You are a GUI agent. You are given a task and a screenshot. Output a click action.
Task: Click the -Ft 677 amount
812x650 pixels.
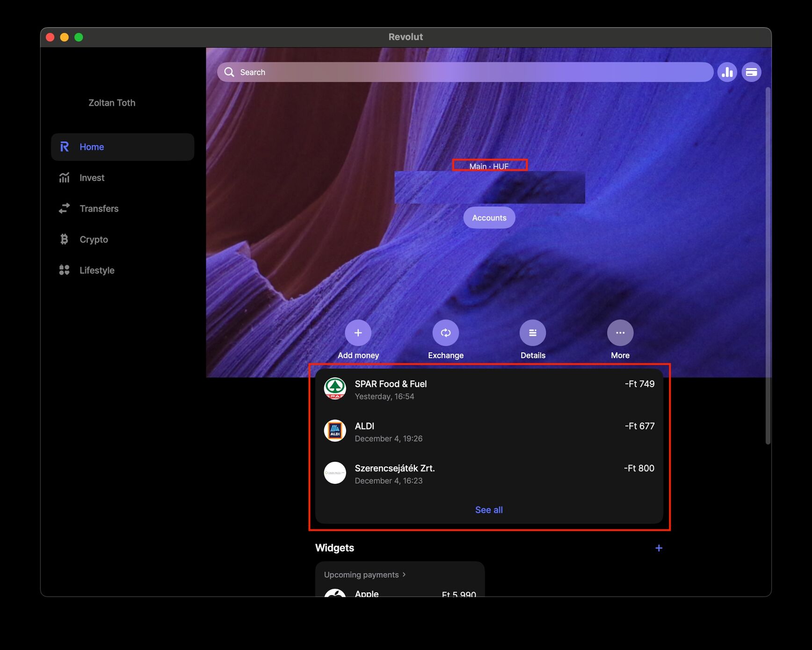pos(639,426)
